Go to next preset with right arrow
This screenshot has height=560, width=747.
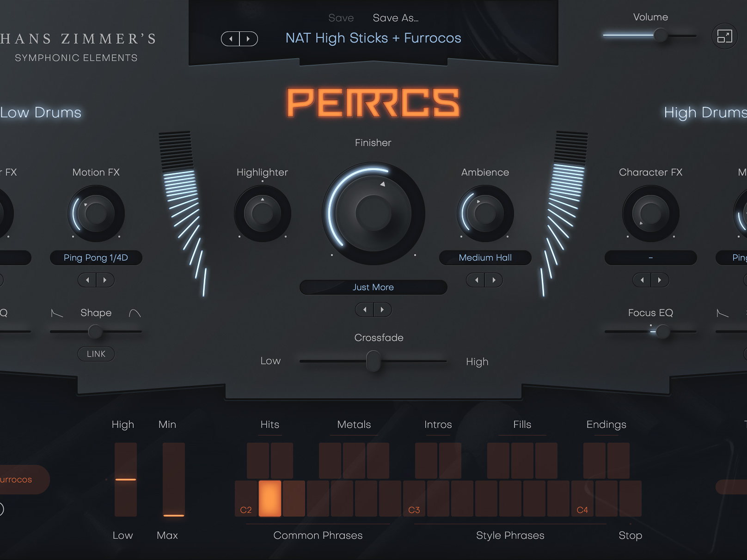tap(248, 39)
